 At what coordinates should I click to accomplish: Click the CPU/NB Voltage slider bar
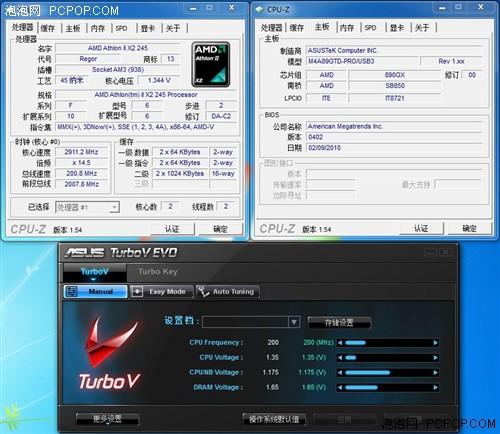coord(388,372)
